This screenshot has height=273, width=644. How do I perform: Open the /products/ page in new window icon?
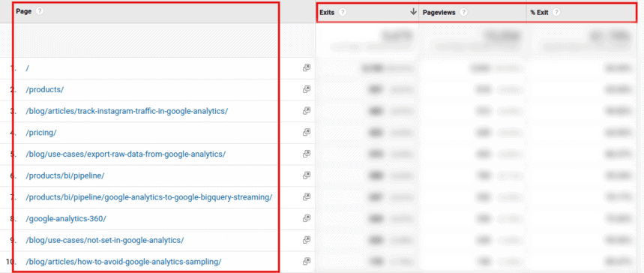pos(307,89)
